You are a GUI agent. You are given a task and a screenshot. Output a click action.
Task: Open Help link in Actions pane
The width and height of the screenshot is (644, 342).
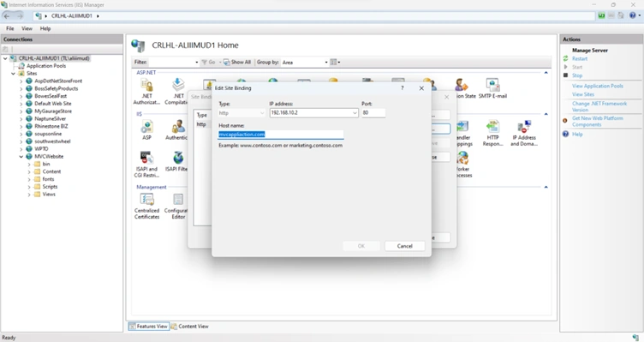pyautogui.click(x=577, y=134)
